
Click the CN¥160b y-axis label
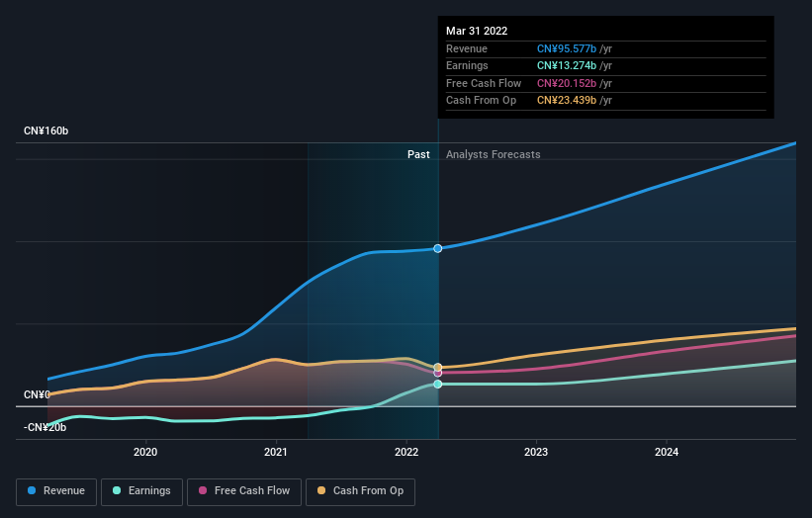pos(46,130)
